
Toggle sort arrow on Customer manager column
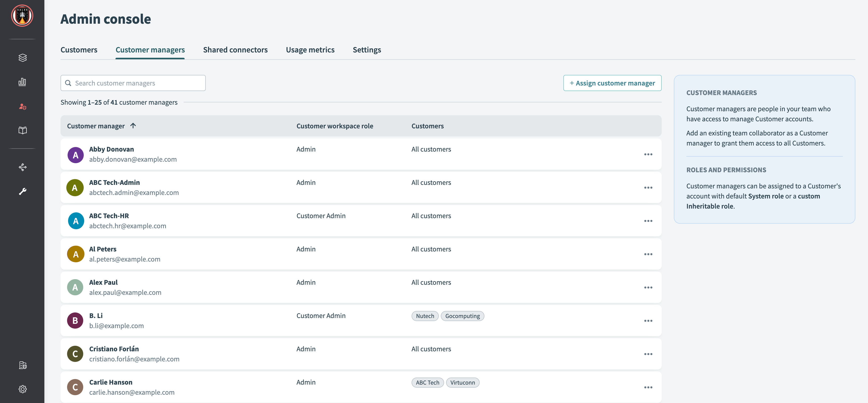[x=133, y=126]
